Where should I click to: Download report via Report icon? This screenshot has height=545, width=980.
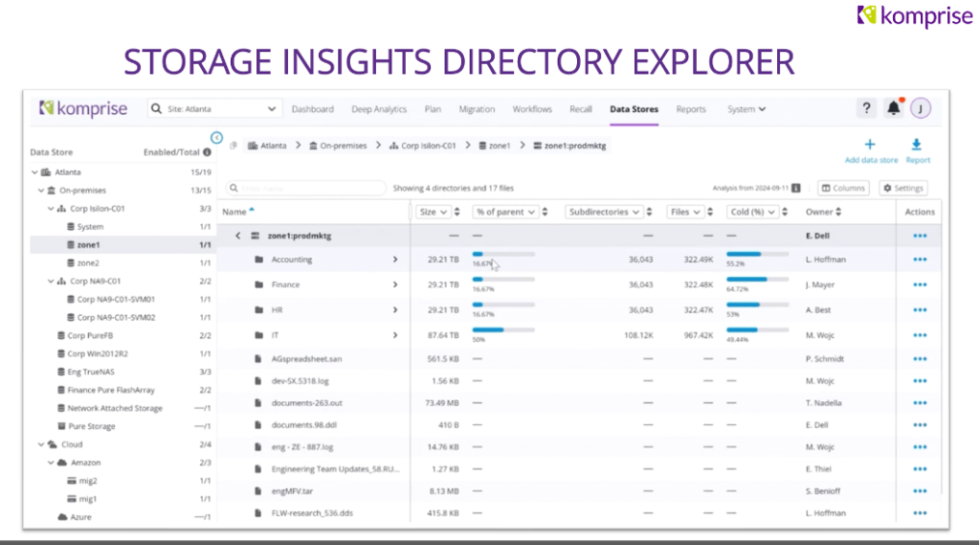click(916, 145)
